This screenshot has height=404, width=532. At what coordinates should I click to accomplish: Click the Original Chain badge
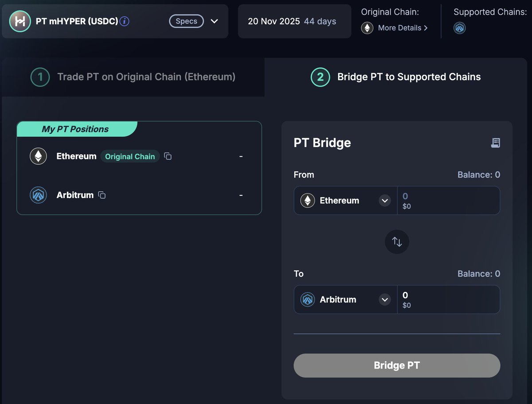point(130,156)
